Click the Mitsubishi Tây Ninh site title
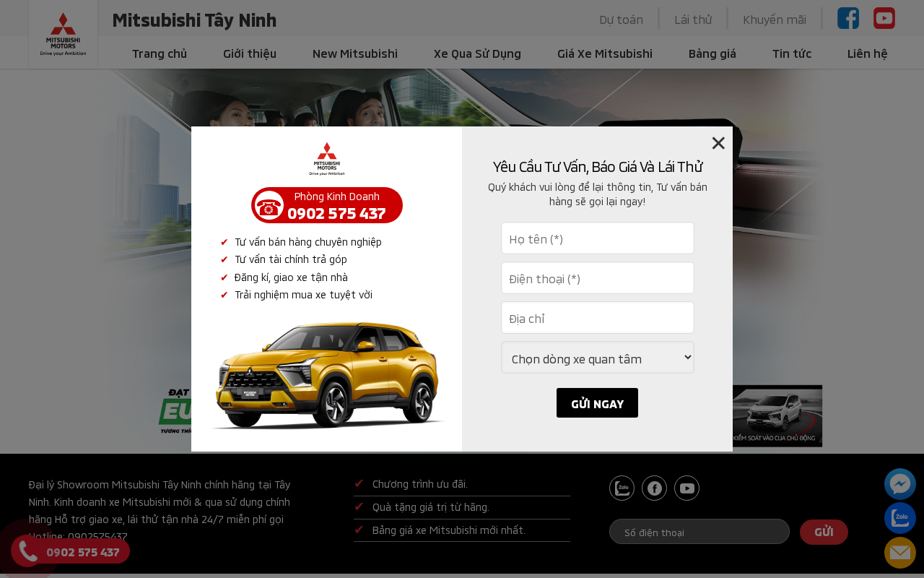Image resolution: width=924 pixels, height=578 pixels. (194, 20)
